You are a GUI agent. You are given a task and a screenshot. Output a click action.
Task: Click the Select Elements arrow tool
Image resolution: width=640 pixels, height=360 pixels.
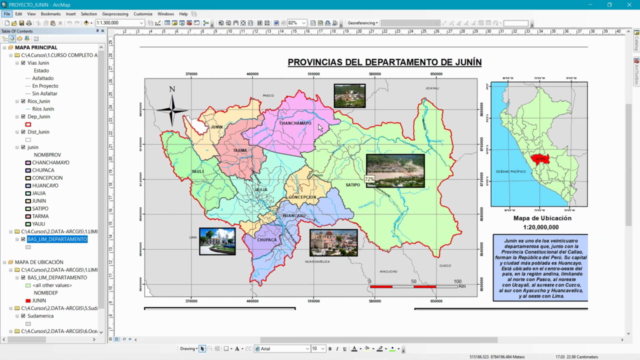coord(202,349)
